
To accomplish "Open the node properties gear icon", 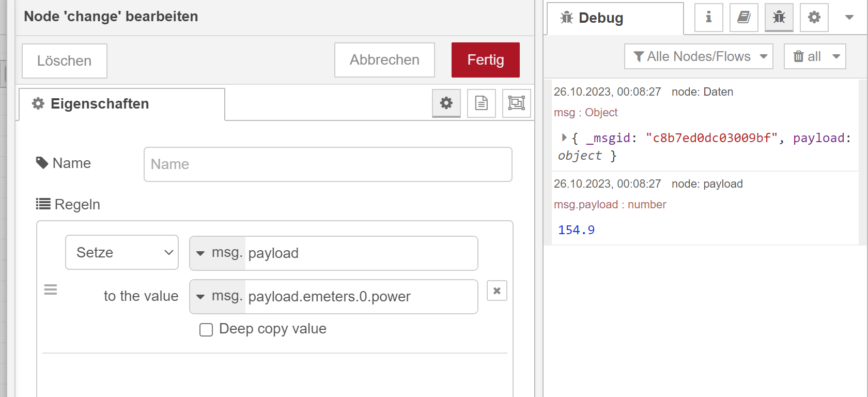I will click(446, 103).
